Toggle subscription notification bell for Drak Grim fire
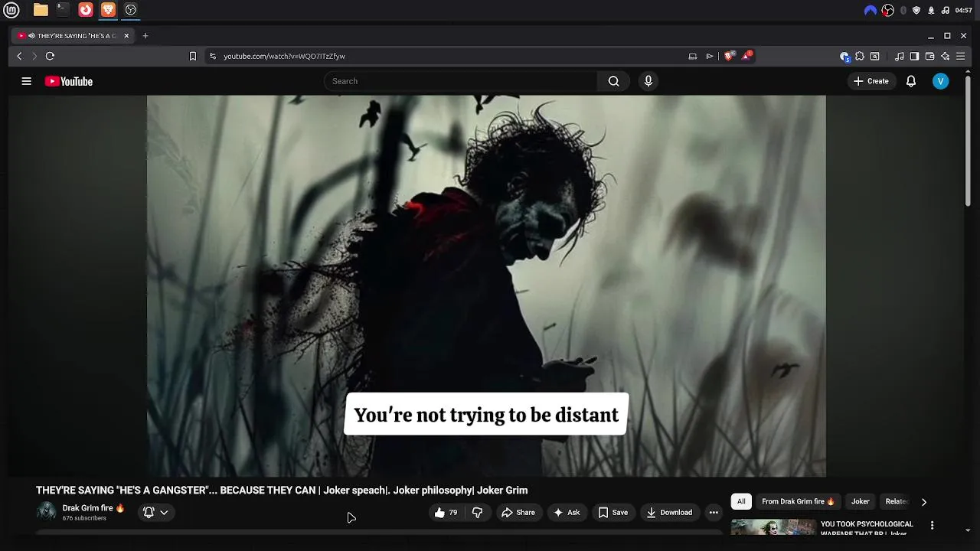980x551 pixels. (x=149, y=513)
